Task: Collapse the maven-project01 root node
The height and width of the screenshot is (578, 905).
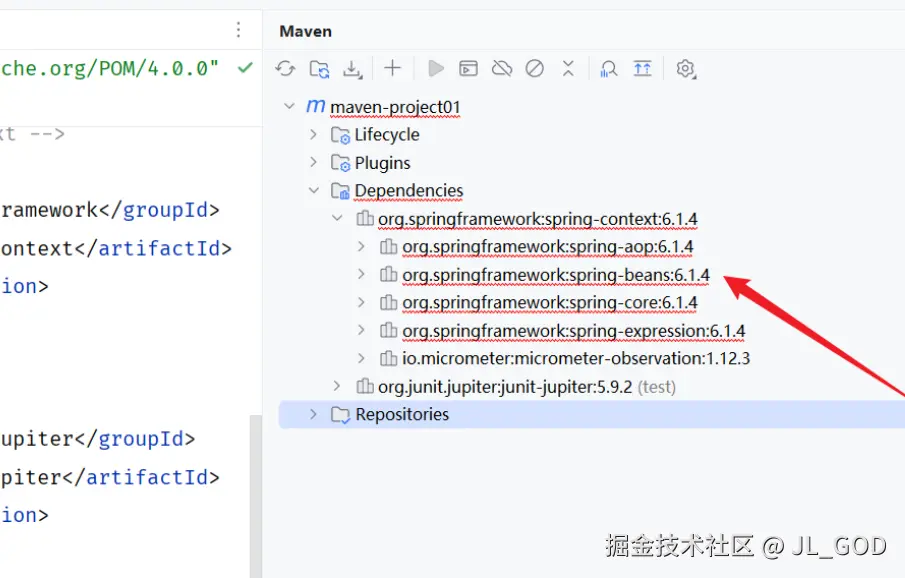Action: coord(289,106)
